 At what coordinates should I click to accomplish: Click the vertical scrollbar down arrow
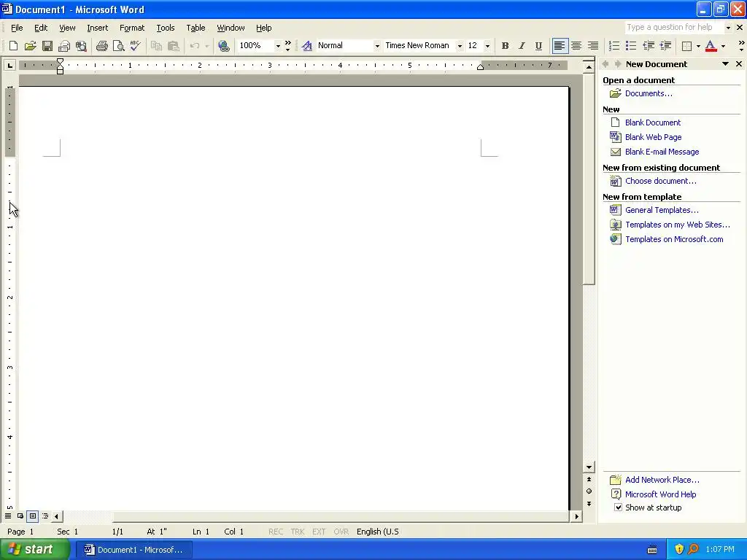coord(589,467)
